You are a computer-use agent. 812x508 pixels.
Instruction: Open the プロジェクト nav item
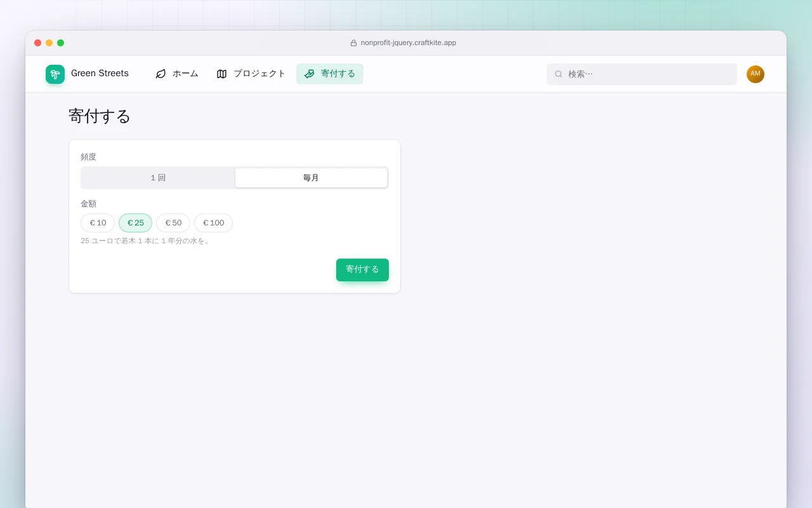pos(251,74)
